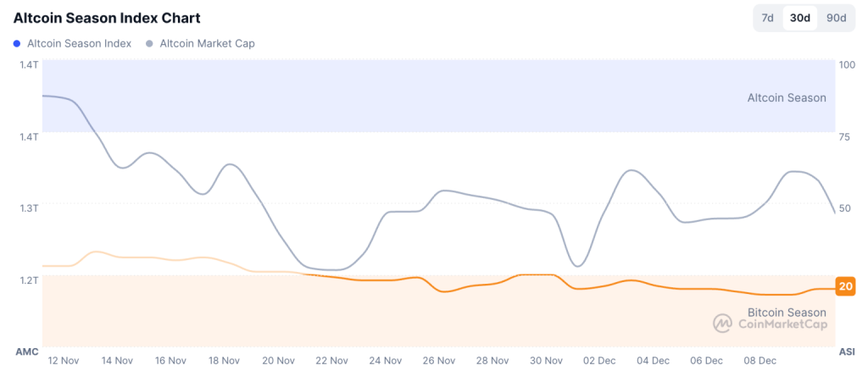Viewport: 868px width, 382px height.
Task: Click the Altcoin Season zone label
Action: [787, 98]
